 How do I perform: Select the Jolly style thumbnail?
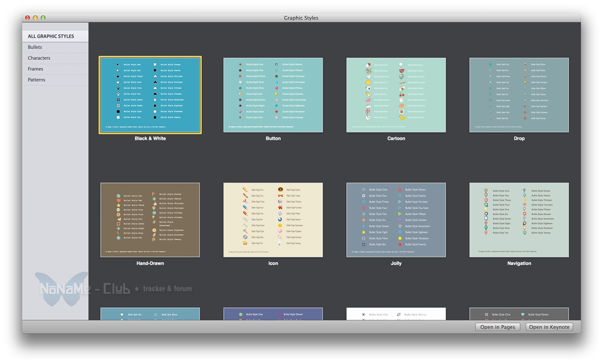pos(396,220)
